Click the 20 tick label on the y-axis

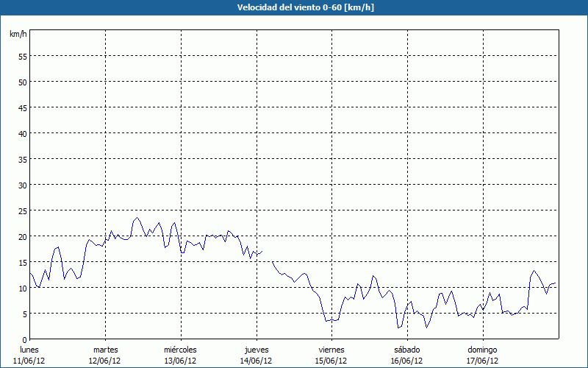[x=22, y=236]
